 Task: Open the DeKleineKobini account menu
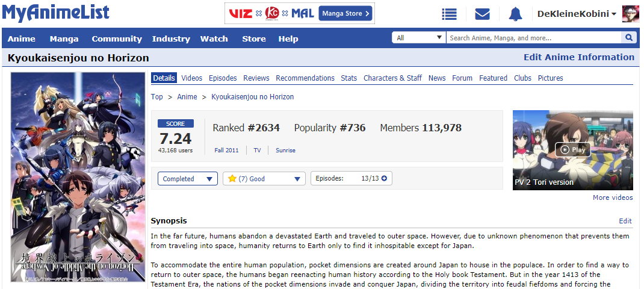576,14
